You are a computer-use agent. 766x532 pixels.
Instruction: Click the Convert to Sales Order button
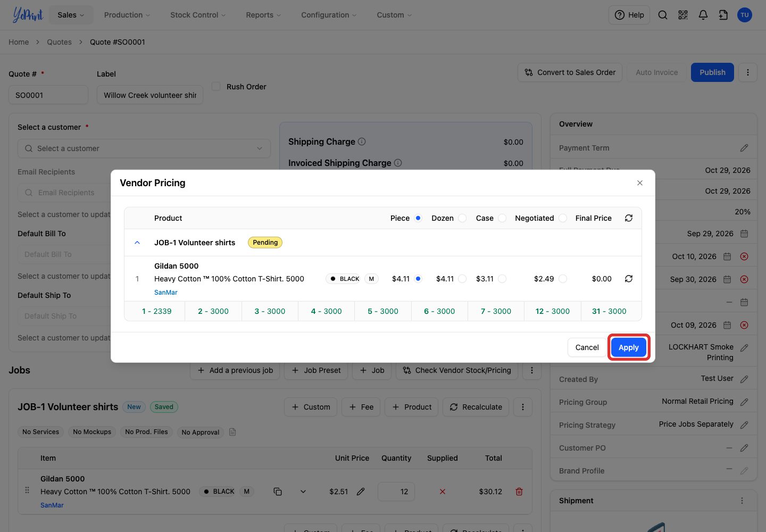click(570, 72)
